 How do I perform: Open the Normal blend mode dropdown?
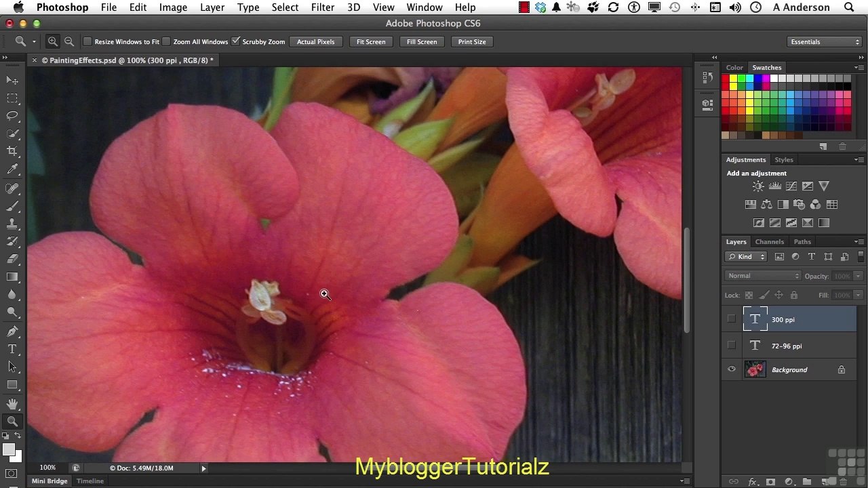click(764, 276)
